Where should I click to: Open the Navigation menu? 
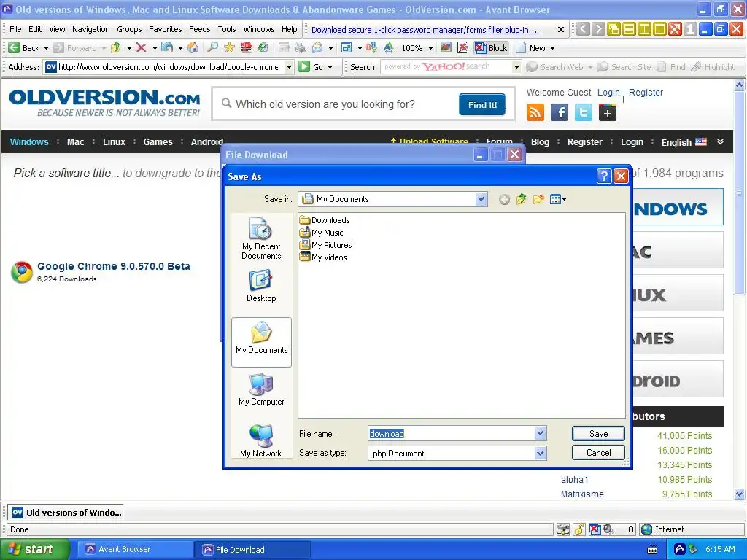(x=90, y=29)
